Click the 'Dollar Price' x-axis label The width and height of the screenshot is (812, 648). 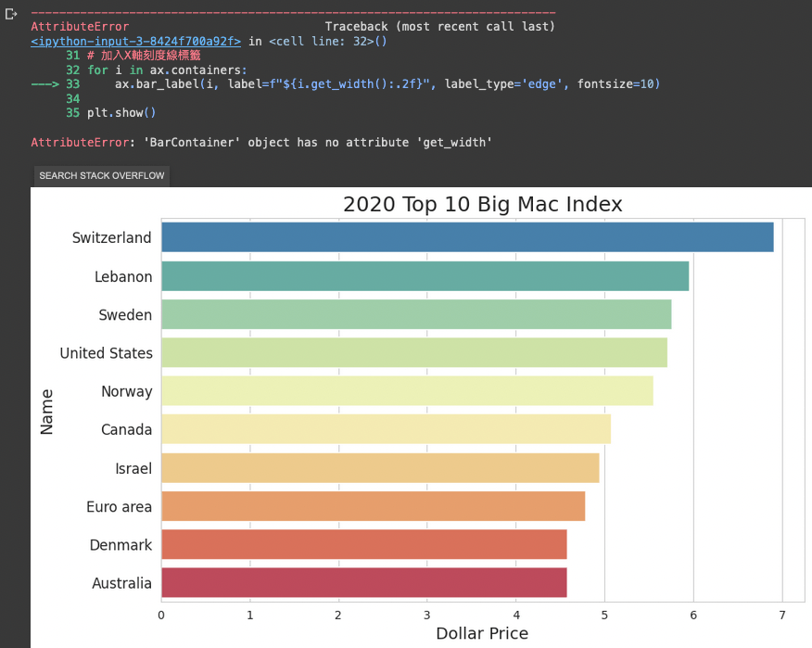click(x=482, y=633)
